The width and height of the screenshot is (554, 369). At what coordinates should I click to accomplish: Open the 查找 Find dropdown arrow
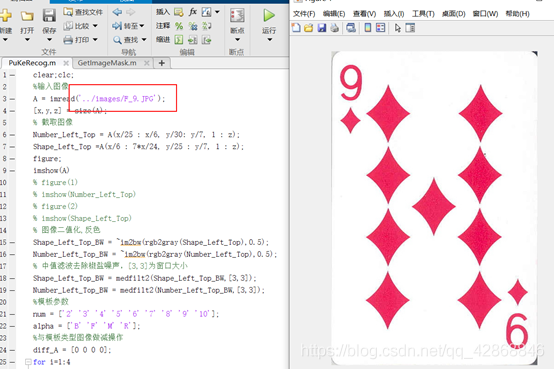(x=144, y=40)
